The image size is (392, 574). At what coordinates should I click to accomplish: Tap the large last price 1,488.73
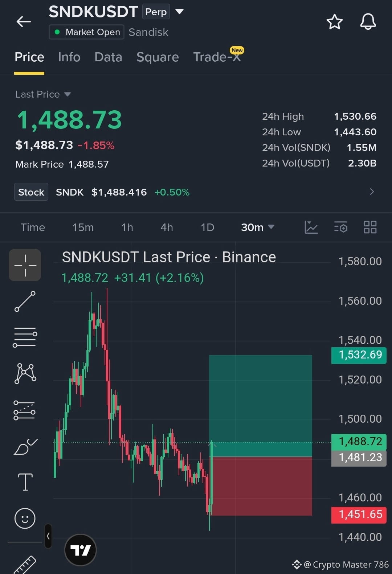coord(69,120)
